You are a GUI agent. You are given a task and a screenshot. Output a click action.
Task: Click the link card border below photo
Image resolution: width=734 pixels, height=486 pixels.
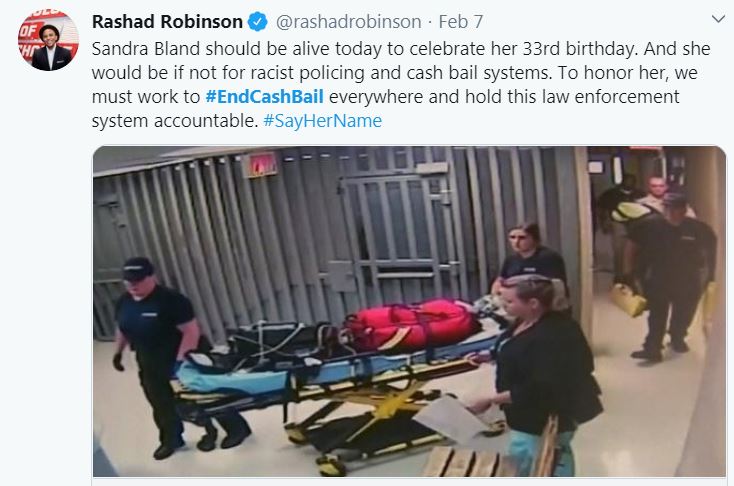click(410, 481)
